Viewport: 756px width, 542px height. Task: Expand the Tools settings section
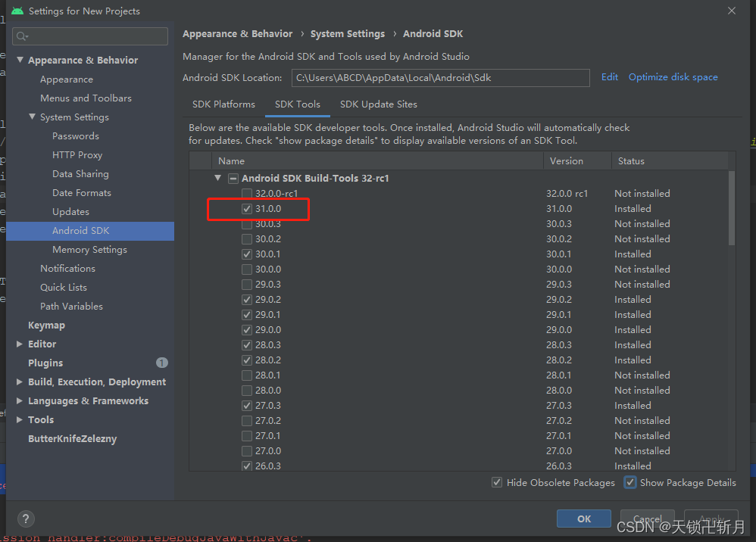[x=20, y=419]
